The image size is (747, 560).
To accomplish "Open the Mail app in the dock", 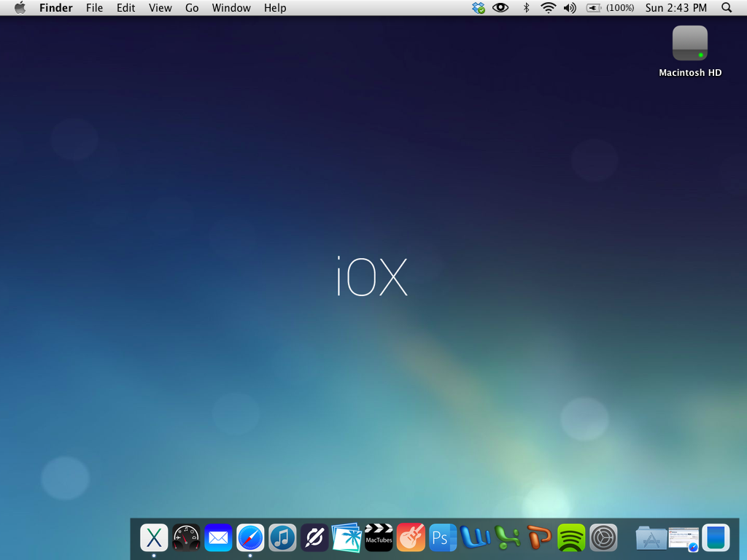I will coord(218,537).
